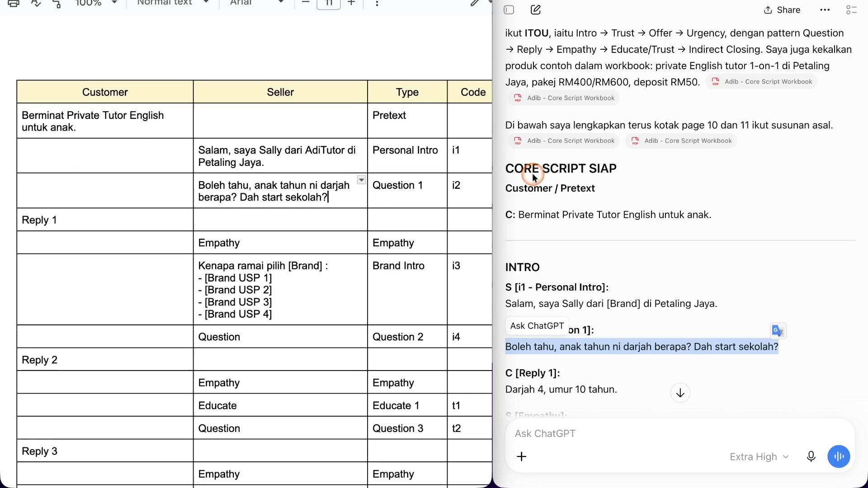This screenshot has width=868, height=488.
Task: Open the plus attachment menu
Action: click(x=522, y=457)
